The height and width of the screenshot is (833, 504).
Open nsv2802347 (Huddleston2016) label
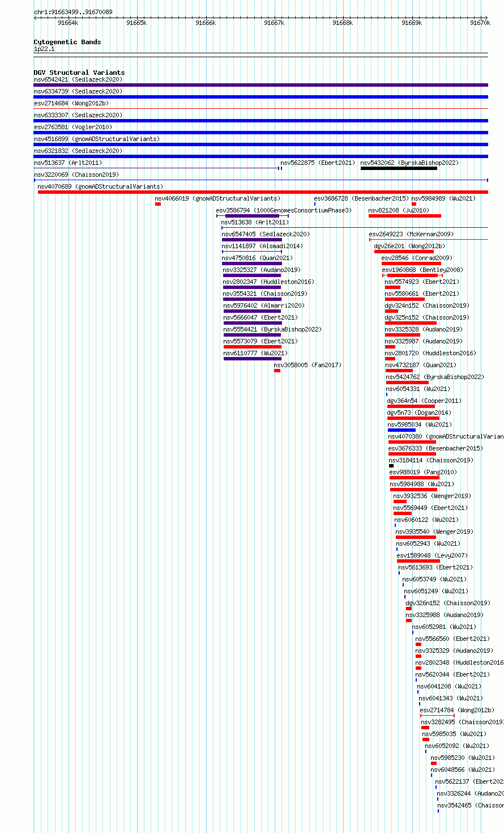(x=268, y=282)
